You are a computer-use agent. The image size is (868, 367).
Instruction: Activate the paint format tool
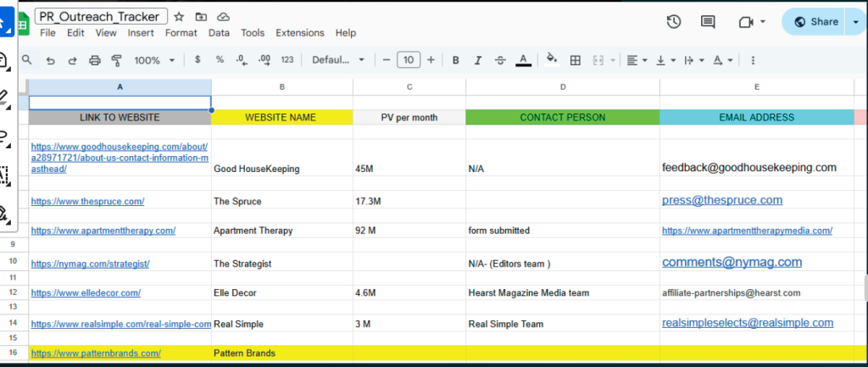click(116, 60)
